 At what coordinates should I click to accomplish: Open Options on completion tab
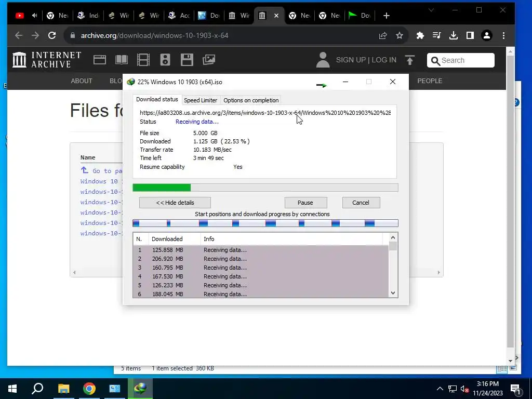[251, 100]
